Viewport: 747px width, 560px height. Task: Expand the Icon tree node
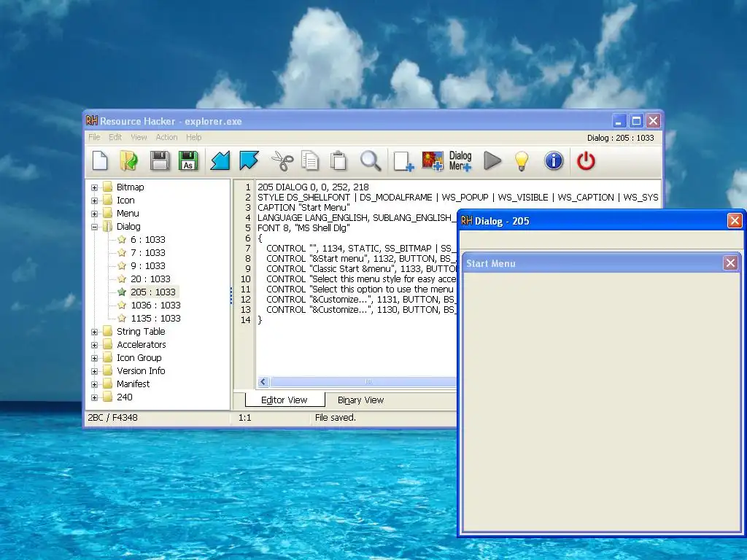[94, 201]
